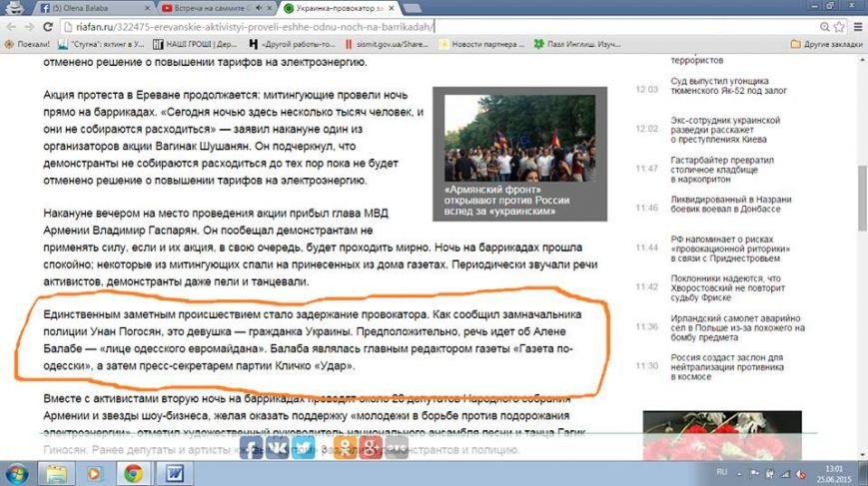Screen dimensions: 868x486
Task: Open news 'Ликвидированный в Назрани боевик'
Action: point(731,204)
